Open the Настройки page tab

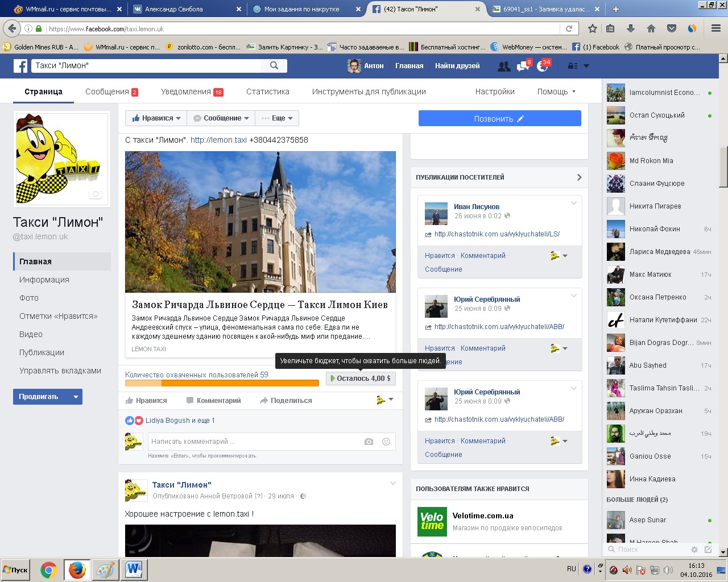click(x=495, y=92)
